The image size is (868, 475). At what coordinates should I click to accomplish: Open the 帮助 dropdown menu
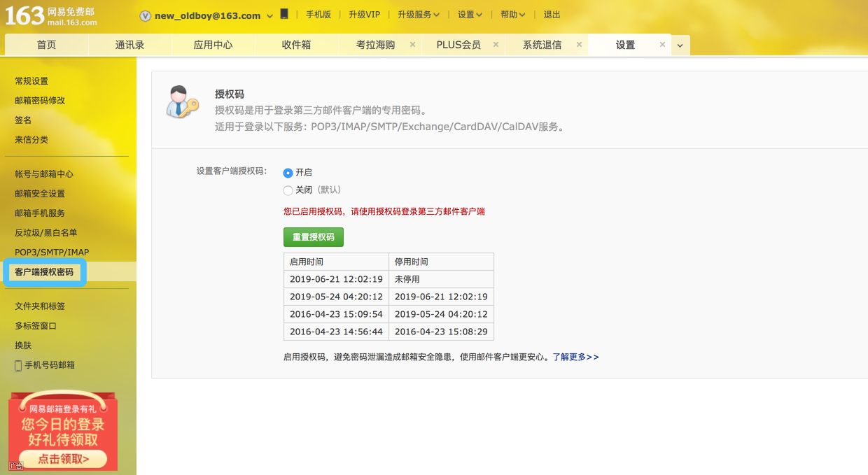pyautogui.click(x=512, y=14)
